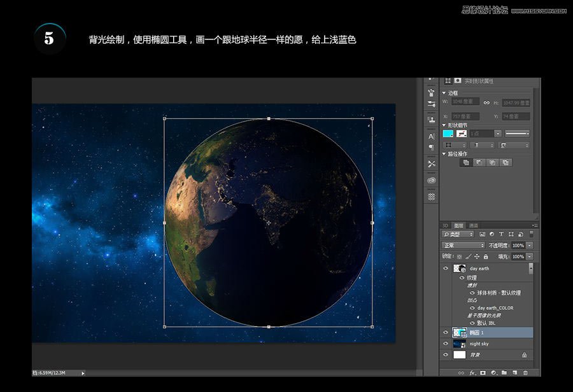573x392 pixels.
Task: Hide the night sky layer
Action: click(x=446, y=344)
